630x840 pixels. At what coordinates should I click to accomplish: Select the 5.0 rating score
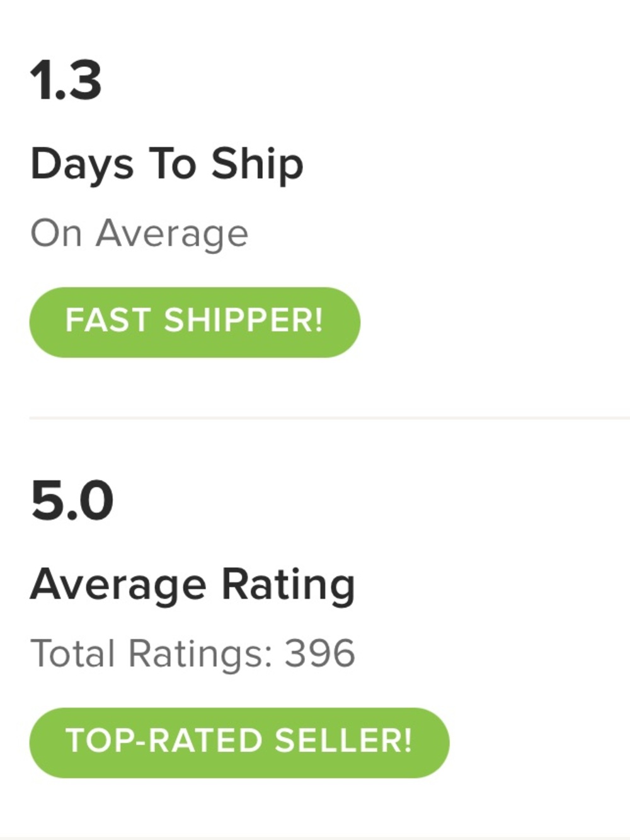coord(72,501)
